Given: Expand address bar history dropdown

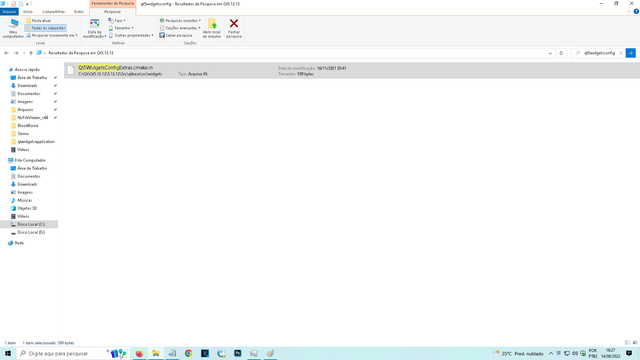Looking at the screenshot, I should 550,53.
